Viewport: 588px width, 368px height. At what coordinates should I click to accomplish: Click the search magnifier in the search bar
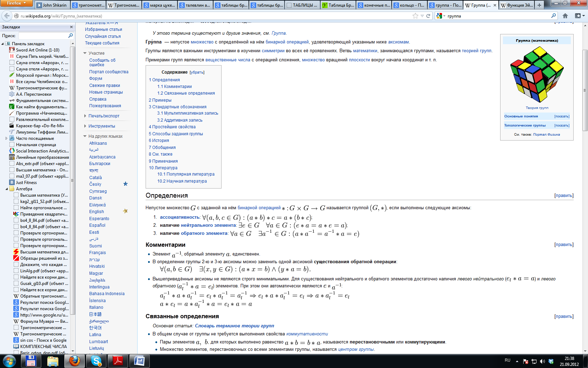[x=553, y=16]
